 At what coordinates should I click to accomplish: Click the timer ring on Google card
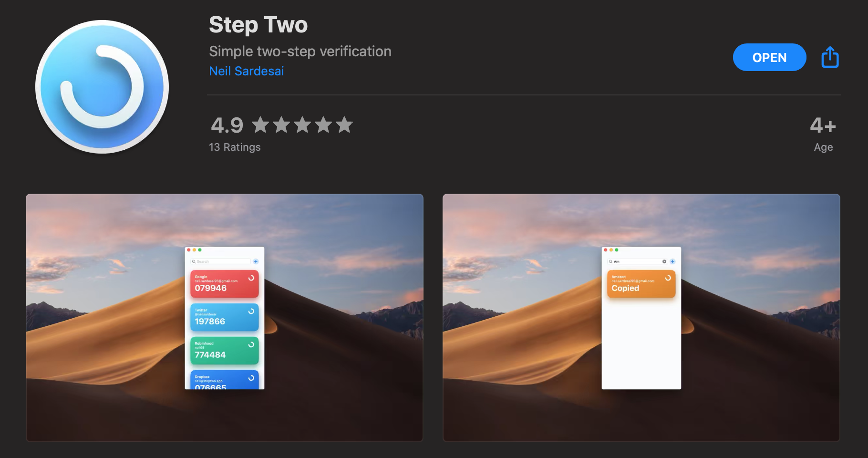(x=251, y=278)
